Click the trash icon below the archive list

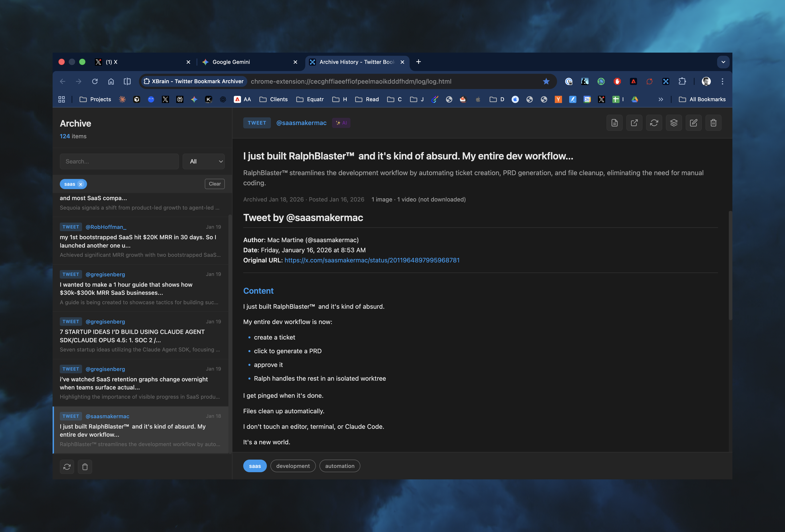(x=85, y=467)
